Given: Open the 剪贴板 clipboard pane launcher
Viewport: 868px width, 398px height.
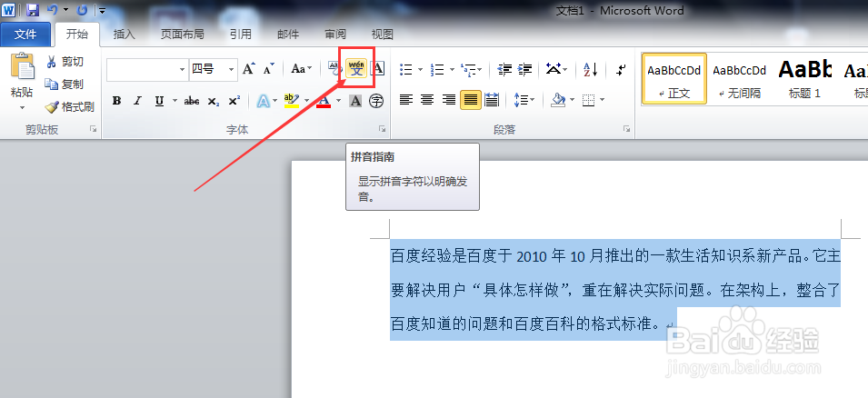Looking at the screenshot, I should point(93,129).
